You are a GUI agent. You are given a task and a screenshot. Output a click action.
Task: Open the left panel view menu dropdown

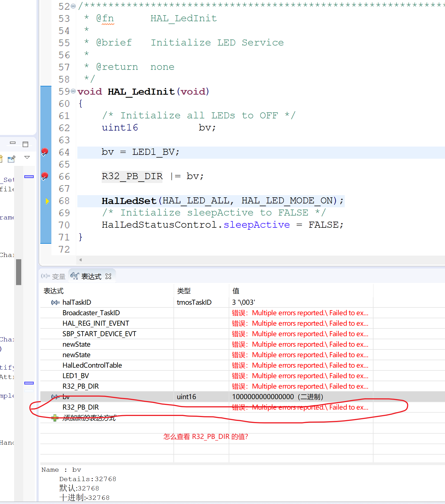[x=27, y=157]
